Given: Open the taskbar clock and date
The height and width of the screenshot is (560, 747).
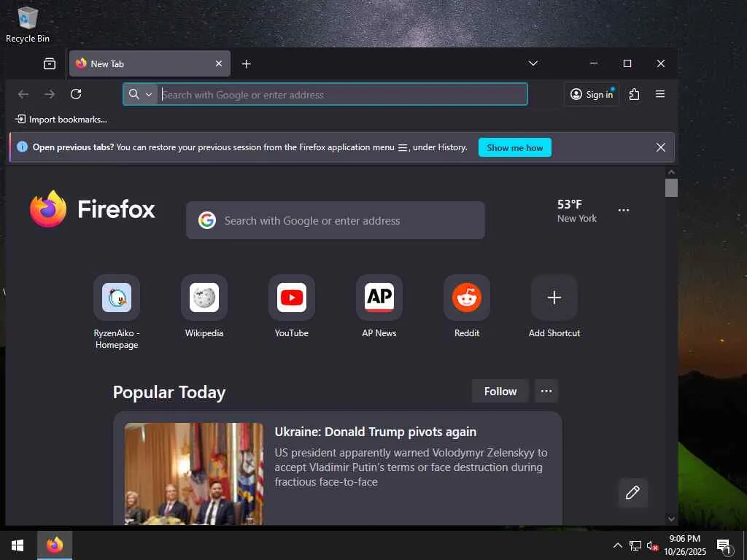Looking at the screenshot, I should [685, 545].
